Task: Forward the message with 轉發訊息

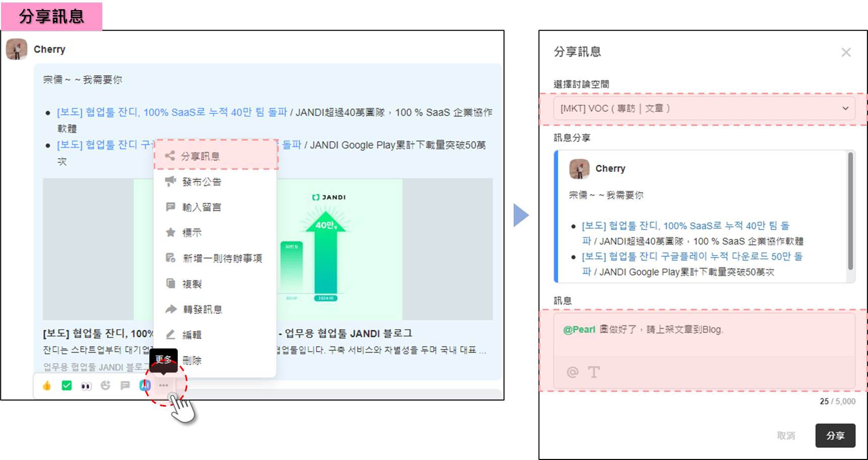Action: tap(216, 309)
